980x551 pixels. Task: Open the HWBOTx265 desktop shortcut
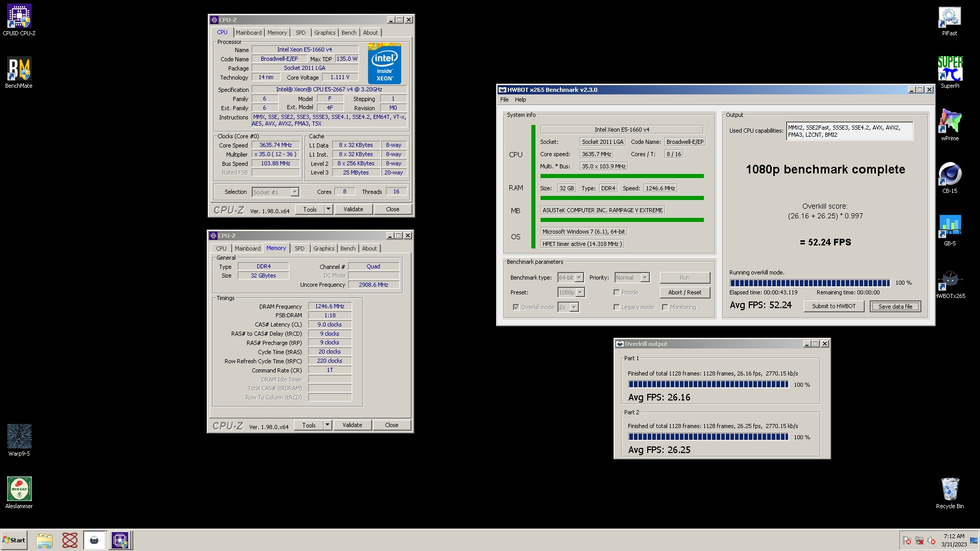(x=949, y=283)
